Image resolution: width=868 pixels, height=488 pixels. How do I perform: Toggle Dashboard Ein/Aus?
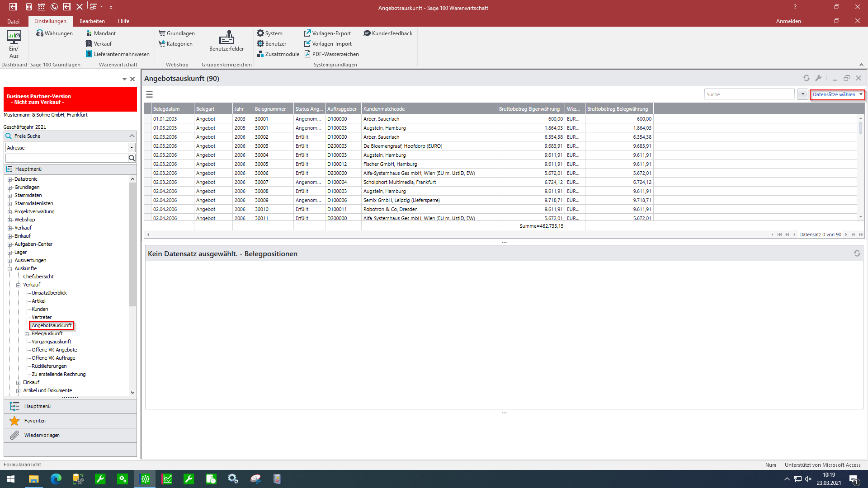pos(14,44)
